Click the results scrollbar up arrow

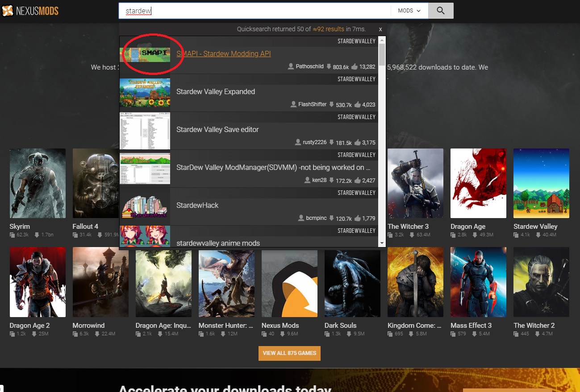(382, 40)
